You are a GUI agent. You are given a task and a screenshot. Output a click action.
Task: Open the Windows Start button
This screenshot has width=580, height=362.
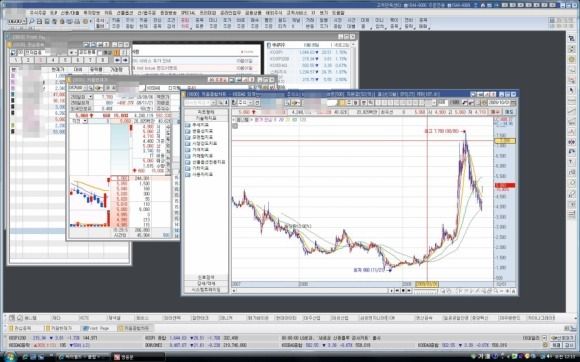pos(10,357)
